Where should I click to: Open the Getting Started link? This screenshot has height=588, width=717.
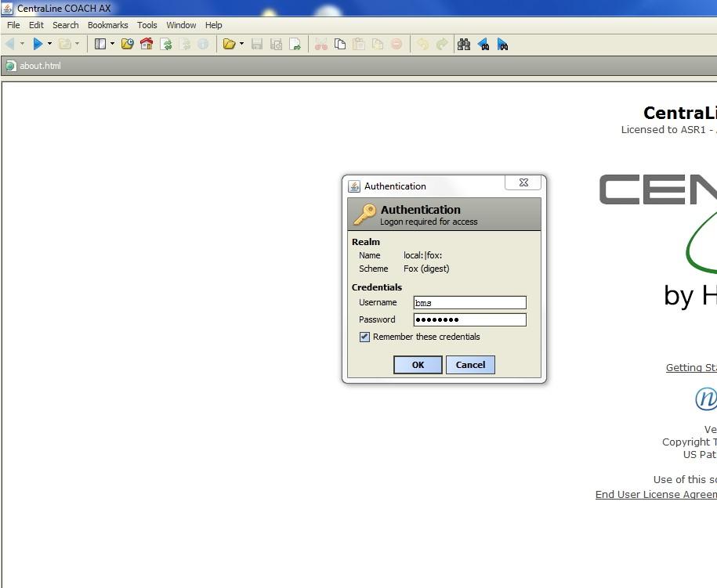tap(691, 367)
